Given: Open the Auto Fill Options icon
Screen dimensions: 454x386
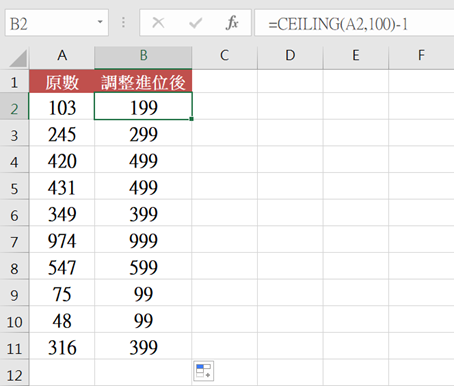Looking at the screenshot, I should pos(203,371).
